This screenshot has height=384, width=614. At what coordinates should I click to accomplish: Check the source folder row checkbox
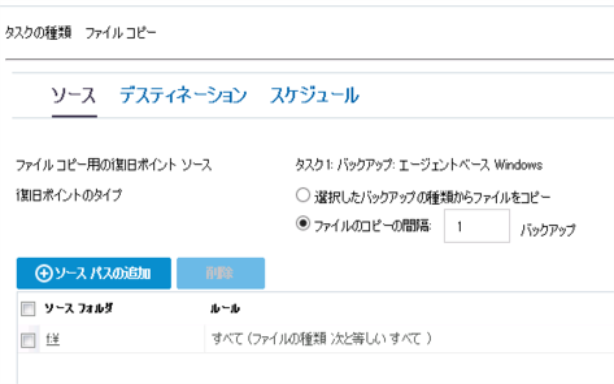click(x=28, y=340)
